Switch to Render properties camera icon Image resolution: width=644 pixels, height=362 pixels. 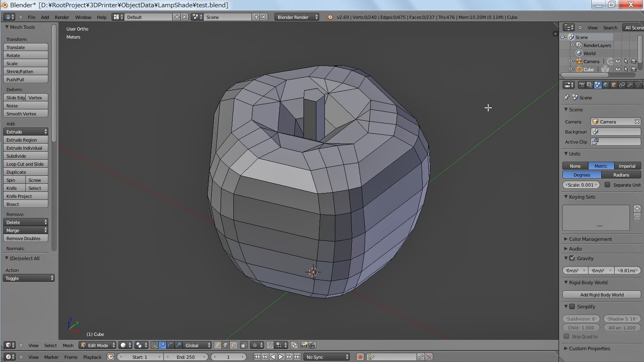(x=582, y=85)
